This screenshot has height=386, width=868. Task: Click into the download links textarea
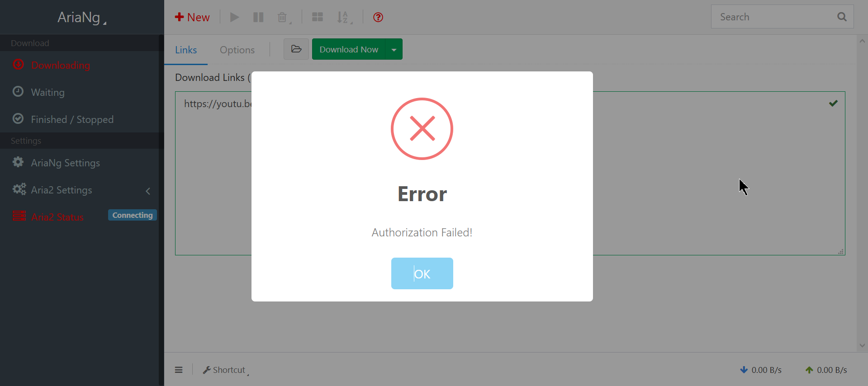pyautogui.click(x=510, y=173)
